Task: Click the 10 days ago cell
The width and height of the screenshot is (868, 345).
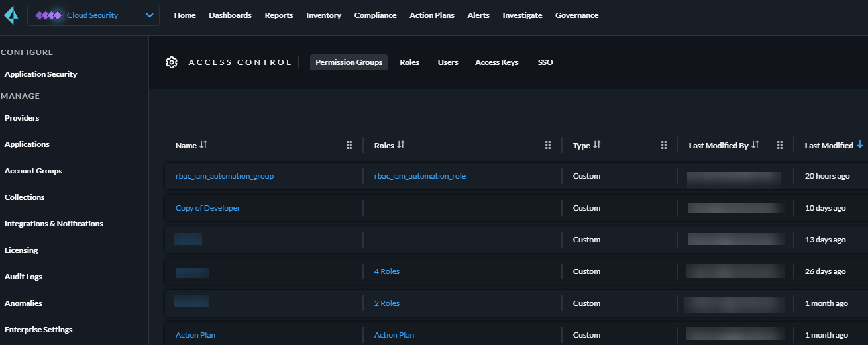Action: (826, 208)
